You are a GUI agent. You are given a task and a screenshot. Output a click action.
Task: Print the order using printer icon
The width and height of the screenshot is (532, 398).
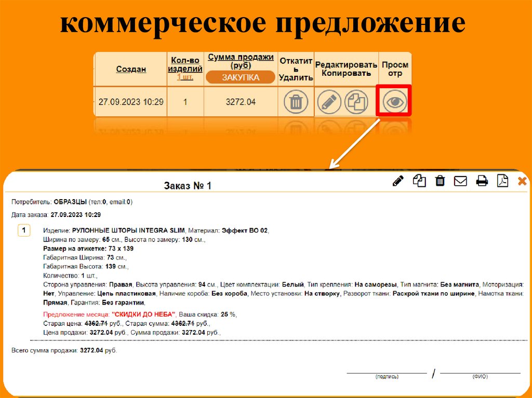(482, 181)
